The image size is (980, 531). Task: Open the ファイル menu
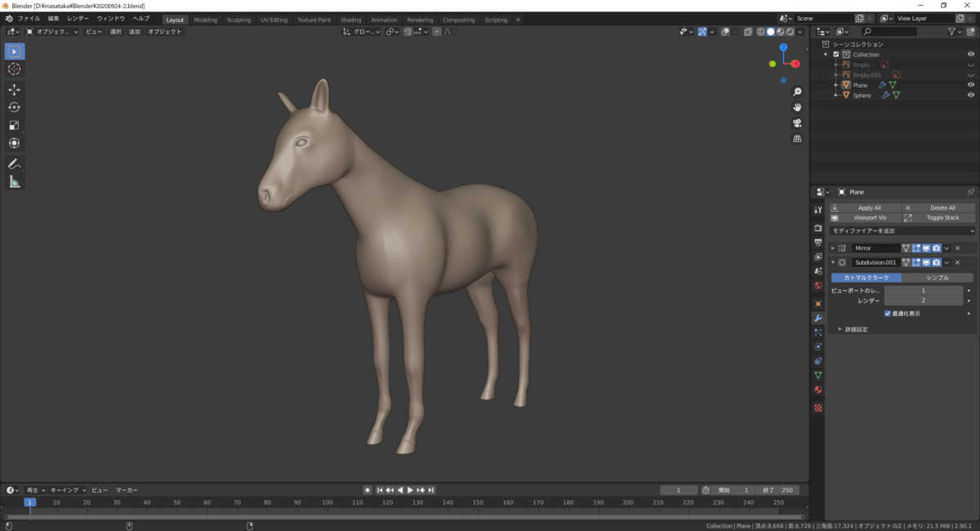point(29,19)
